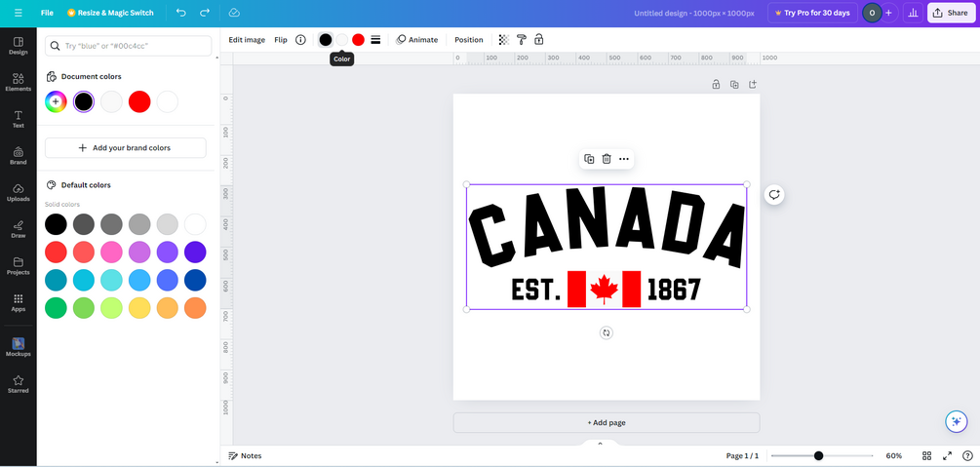This screenshot has width=980, height=467.
Task: Expand the page thumbnails chevron
Action: 600,444
